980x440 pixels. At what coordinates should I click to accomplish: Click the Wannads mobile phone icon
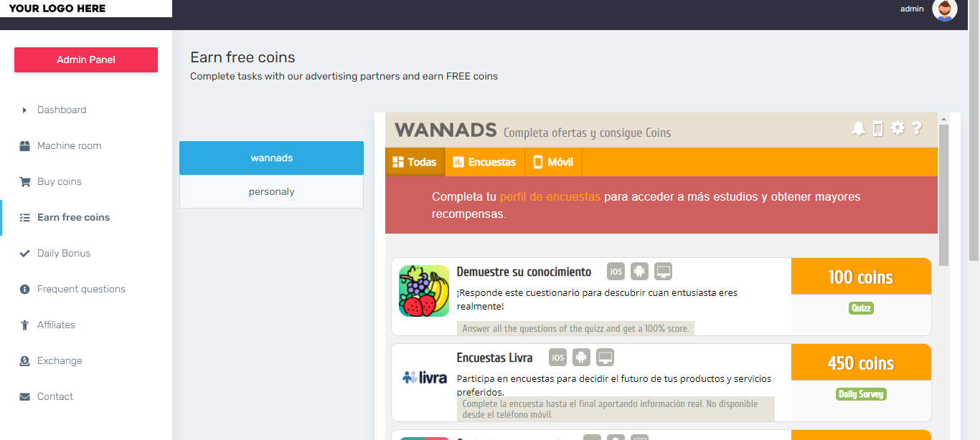click(877, 128)
